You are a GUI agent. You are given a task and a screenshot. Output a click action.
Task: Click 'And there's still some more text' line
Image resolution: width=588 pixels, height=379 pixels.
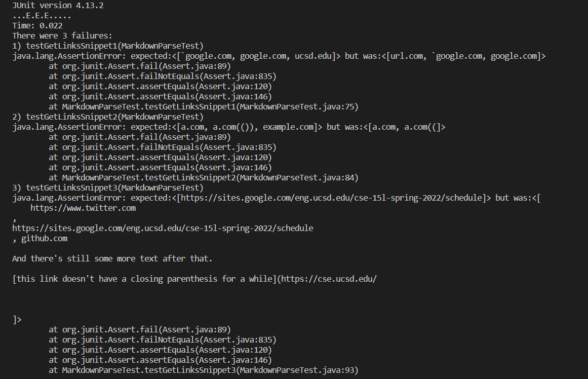coord(112,258)
